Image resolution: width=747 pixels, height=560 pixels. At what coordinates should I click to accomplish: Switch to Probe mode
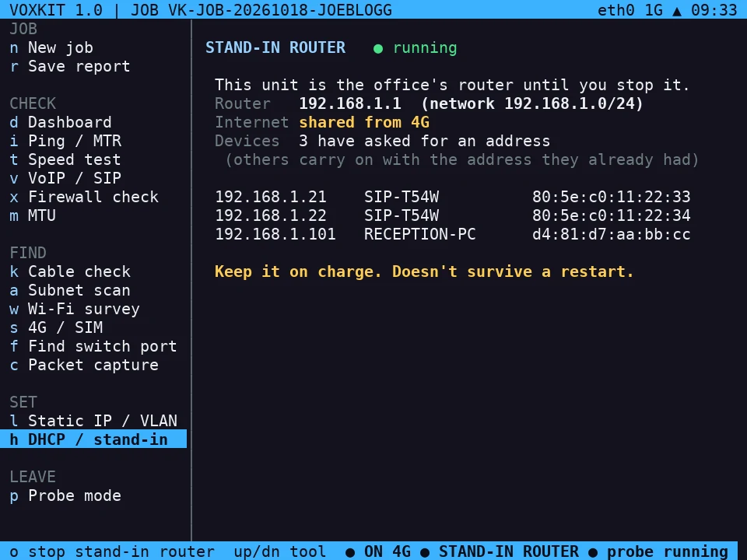93,495
